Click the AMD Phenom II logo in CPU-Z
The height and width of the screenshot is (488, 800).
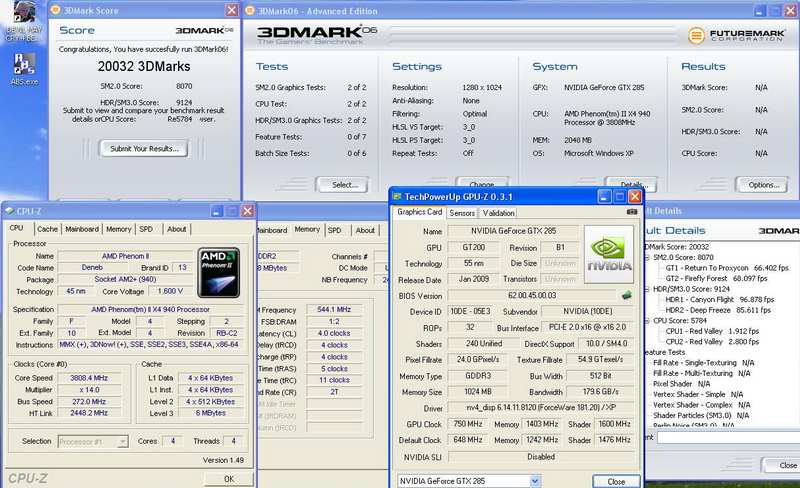pos(218,273)
